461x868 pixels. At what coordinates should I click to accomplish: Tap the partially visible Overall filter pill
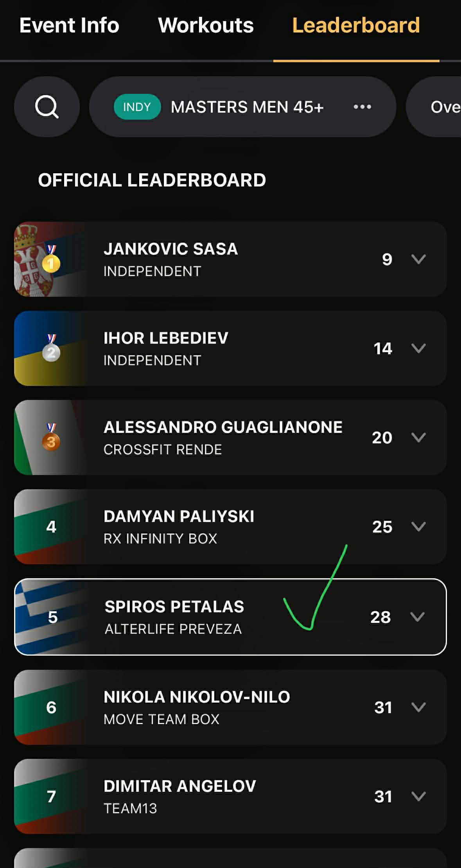[x=434, y=107]
